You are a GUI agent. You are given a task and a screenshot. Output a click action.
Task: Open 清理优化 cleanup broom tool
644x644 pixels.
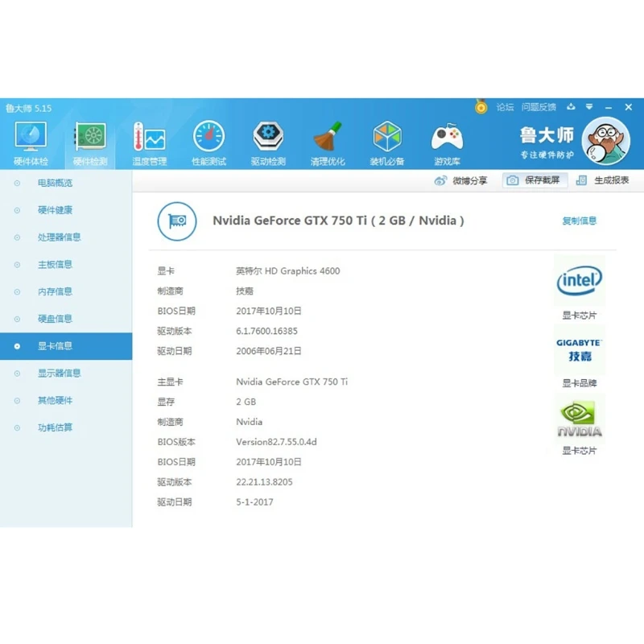point(328,143)
